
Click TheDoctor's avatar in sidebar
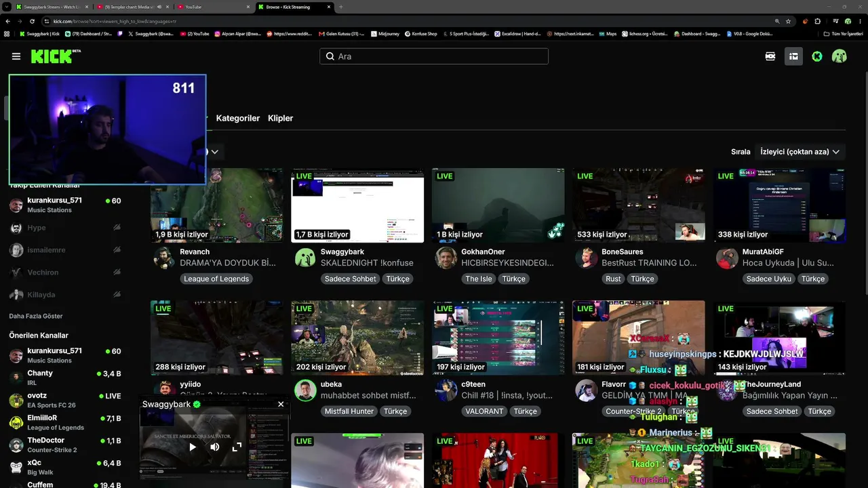pos(16,445)
